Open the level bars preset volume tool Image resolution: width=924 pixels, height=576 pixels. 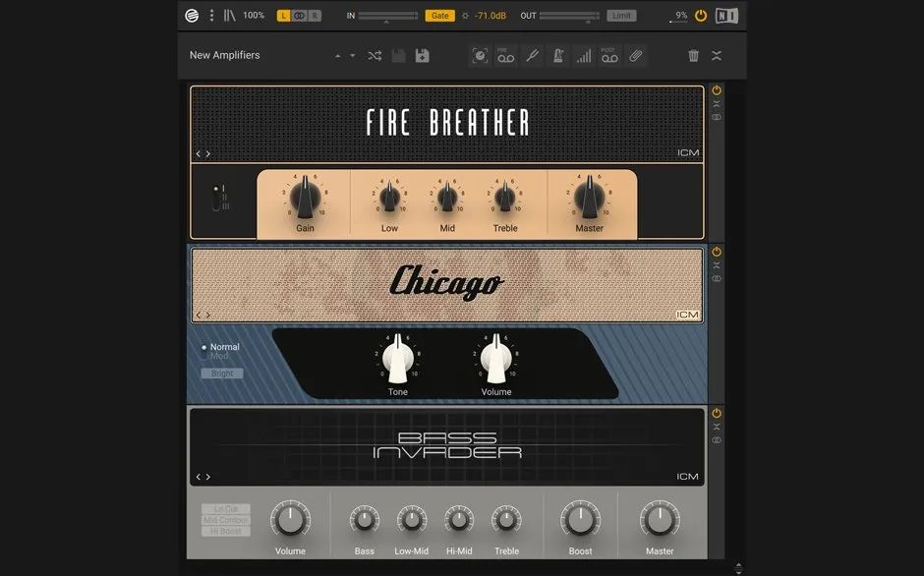[584, 56]
